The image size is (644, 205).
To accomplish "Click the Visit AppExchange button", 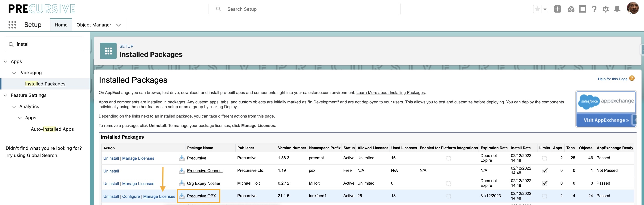I will [x=606, y=120].
